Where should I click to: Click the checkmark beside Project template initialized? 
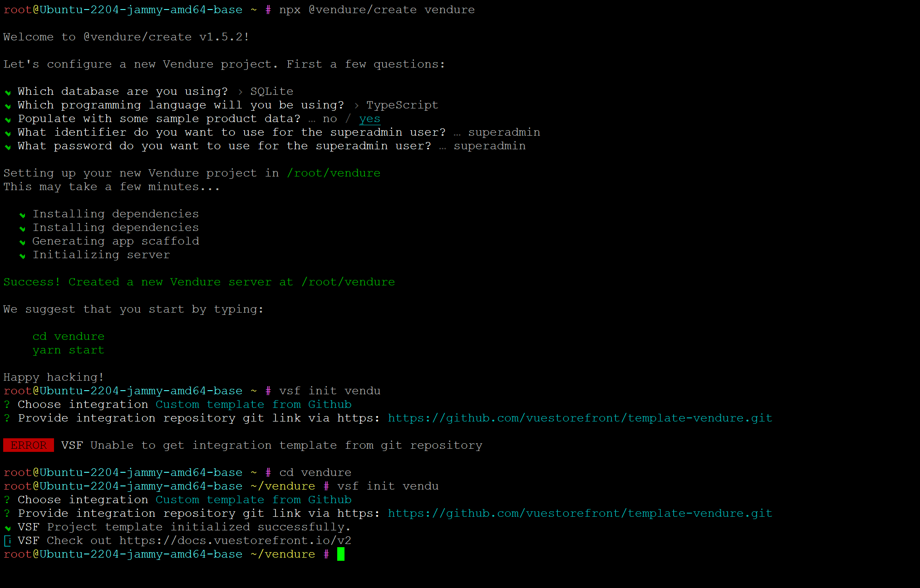(x=8, y=528)
